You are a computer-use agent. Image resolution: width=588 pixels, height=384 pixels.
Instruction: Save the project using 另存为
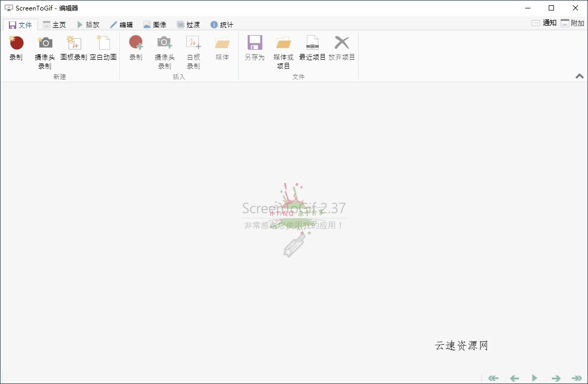254,50
